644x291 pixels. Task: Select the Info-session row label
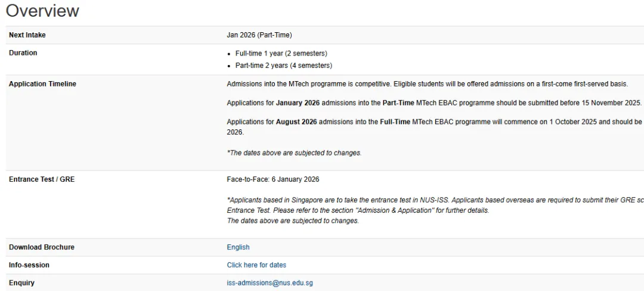tap(29, 265)
